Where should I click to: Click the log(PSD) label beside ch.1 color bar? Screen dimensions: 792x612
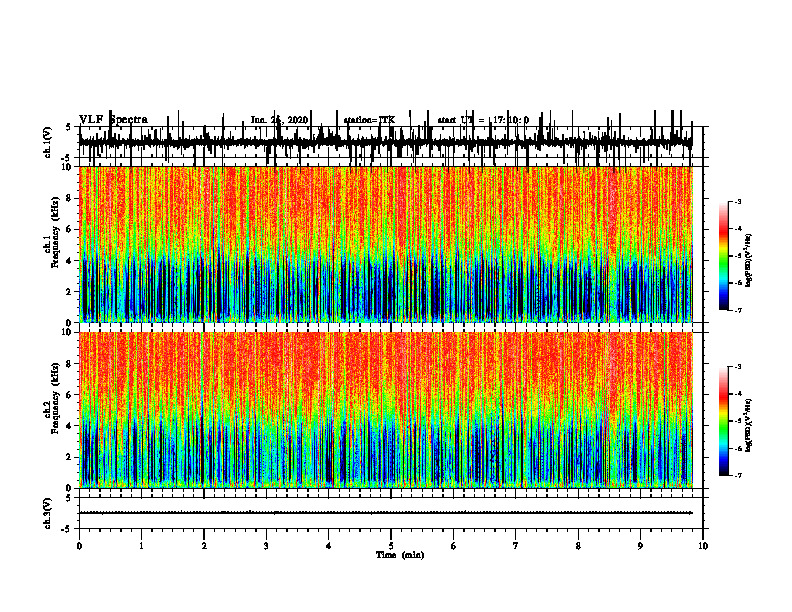tap(749, 261)
